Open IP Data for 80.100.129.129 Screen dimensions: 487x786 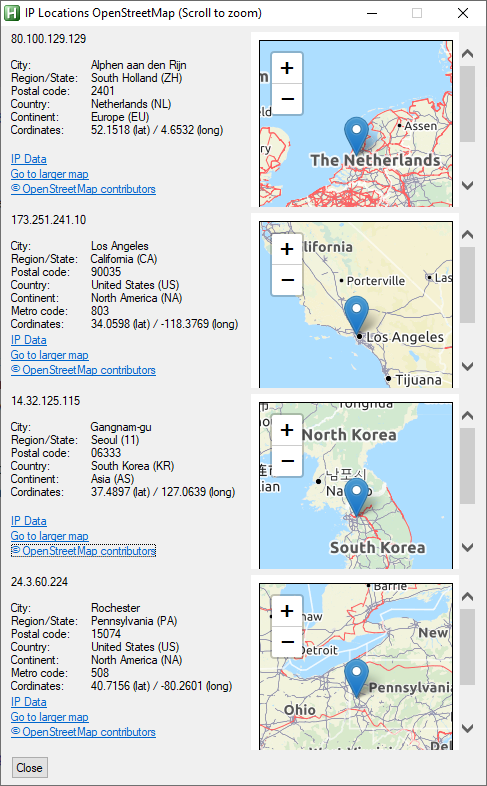coord(29,159)
